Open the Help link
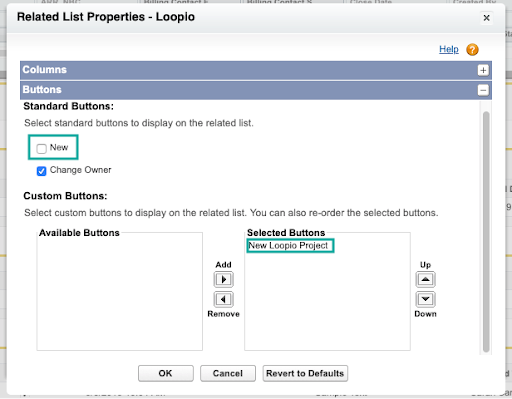The width and height of the screenshot is (512, 399). [x=449, y=49]
